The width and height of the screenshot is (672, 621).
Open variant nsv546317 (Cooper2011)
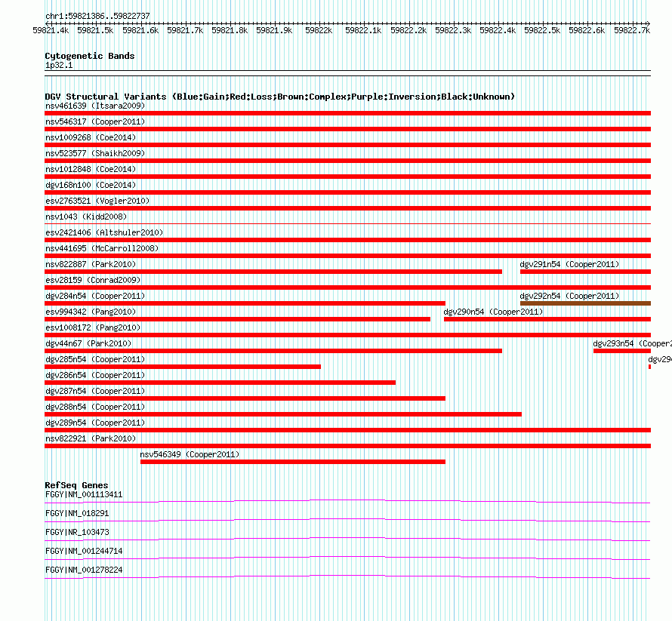(95, 121)
